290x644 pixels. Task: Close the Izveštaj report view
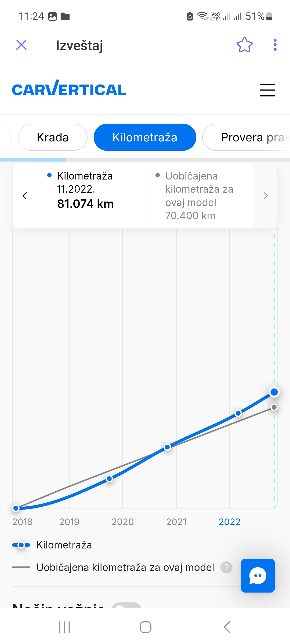(21, 45)
